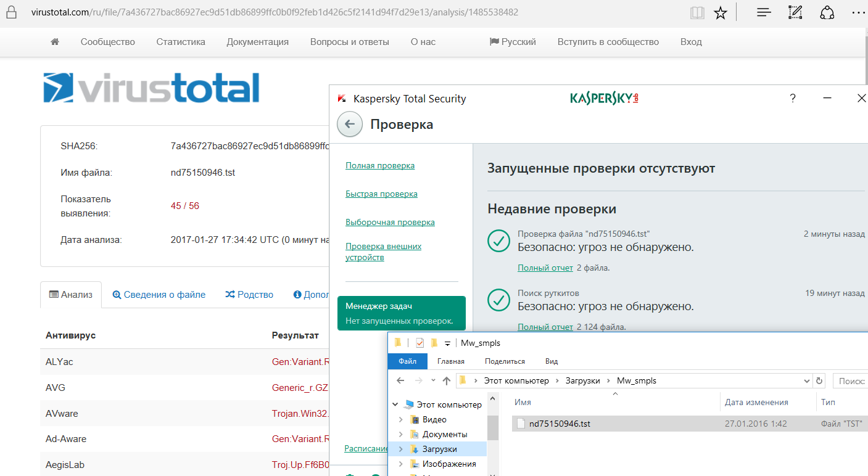Open the Вид ribbon tab in Explorer
Screen dimensions: 868x476
pos(552,361)
